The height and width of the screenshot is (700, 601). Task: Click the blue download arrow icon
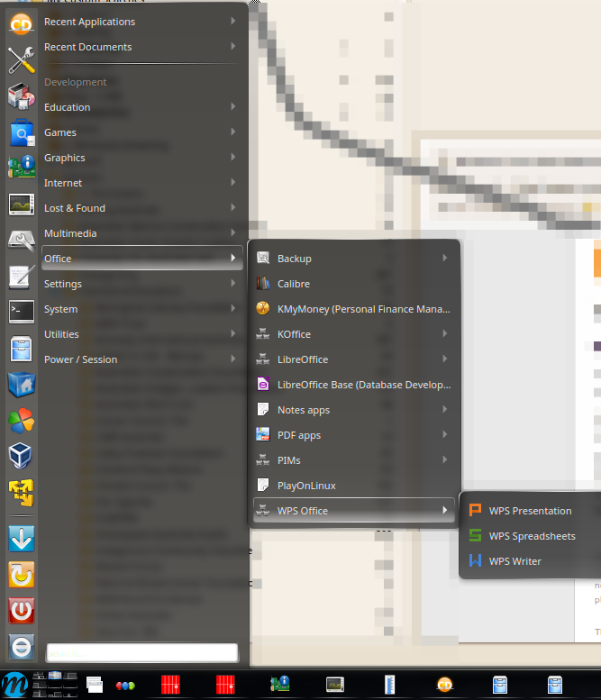(22, 539)
